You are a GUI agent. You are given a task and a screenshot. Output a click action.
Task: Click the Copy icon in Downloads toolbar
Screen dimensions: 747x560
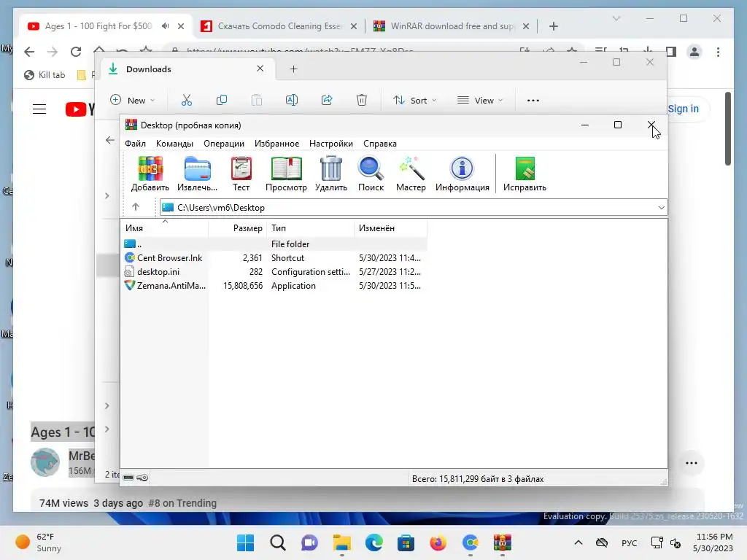tap(222, 100)
